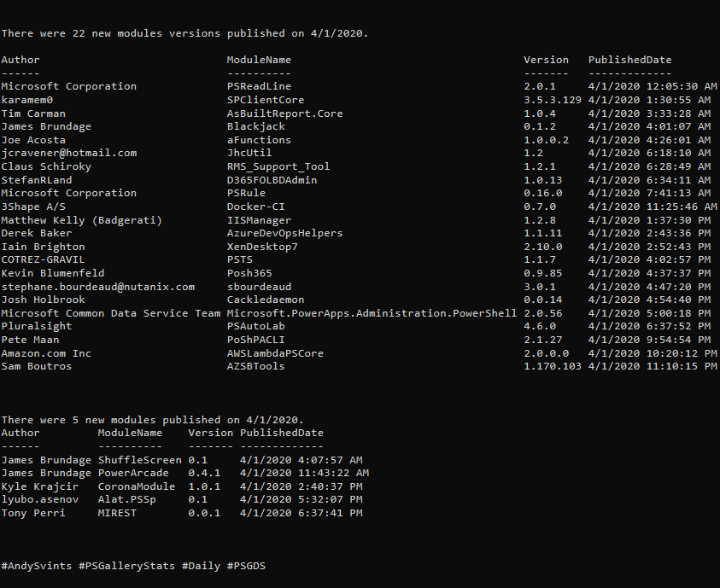Click the AsBuiltReport.Core module name
The width and height of the screenshot is (720, 588).
(x=284, y=114)
